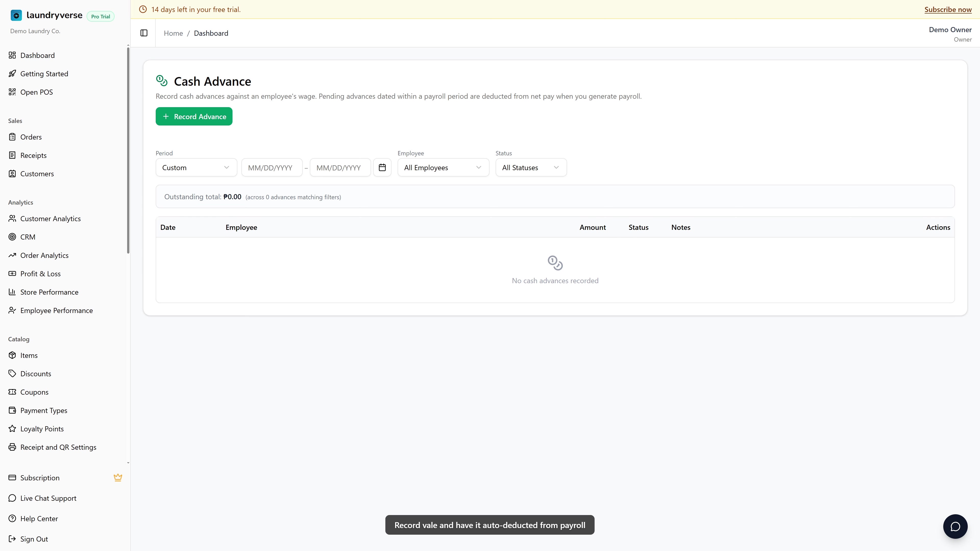Click the Customers contact icon
980x551 pixels.
point(12,173)
